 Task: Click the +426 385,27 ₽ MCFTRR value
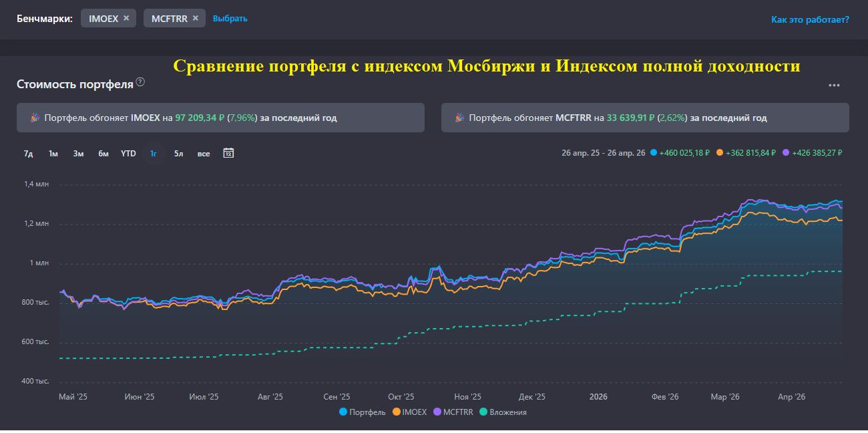tap(817, 153)
